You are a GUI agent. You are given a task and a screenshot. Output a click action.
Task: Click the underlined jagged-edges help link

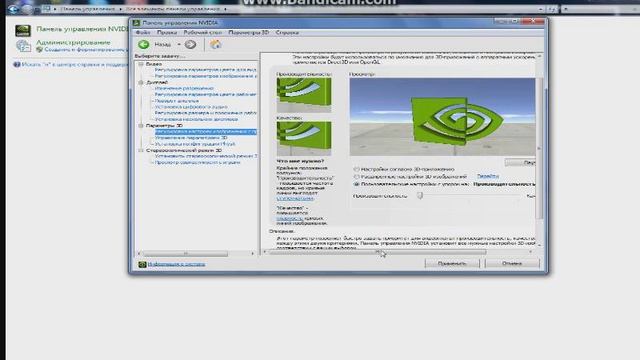tap(295, 198)
